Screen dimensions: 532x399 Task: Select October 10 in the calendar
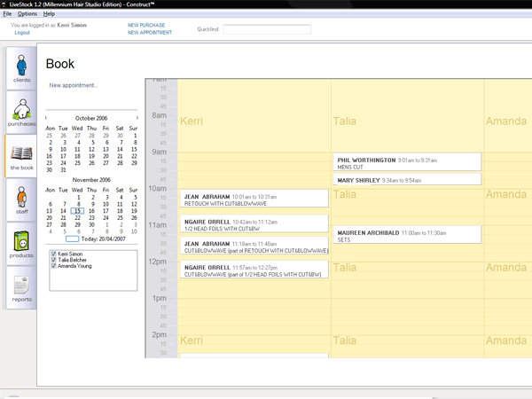click(x=63, y=149)
